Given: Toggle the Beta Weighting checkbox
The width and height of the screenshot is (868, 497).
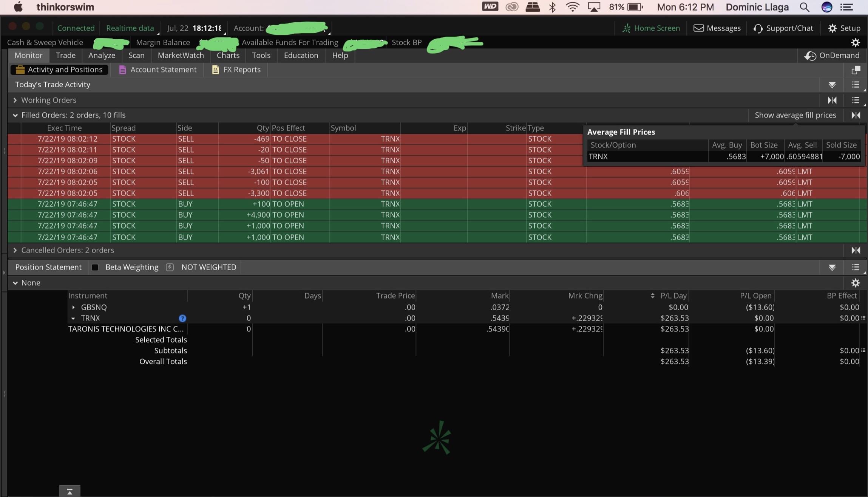Looking at the screenshot, I should pos(95,267).
